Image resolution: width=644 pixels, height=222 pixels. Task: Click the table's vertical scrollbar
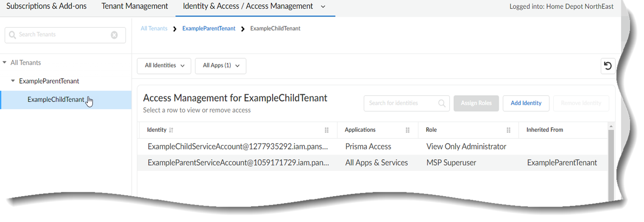point(611,163)
